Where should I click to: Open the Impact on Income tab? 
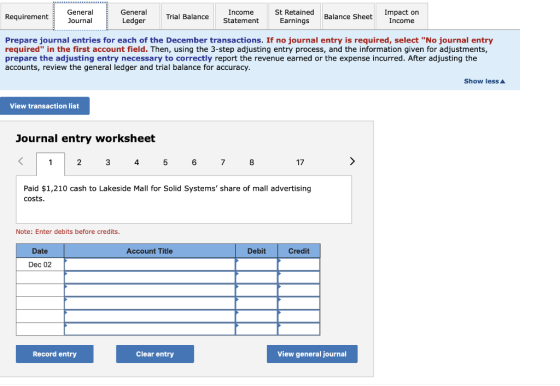401,16
